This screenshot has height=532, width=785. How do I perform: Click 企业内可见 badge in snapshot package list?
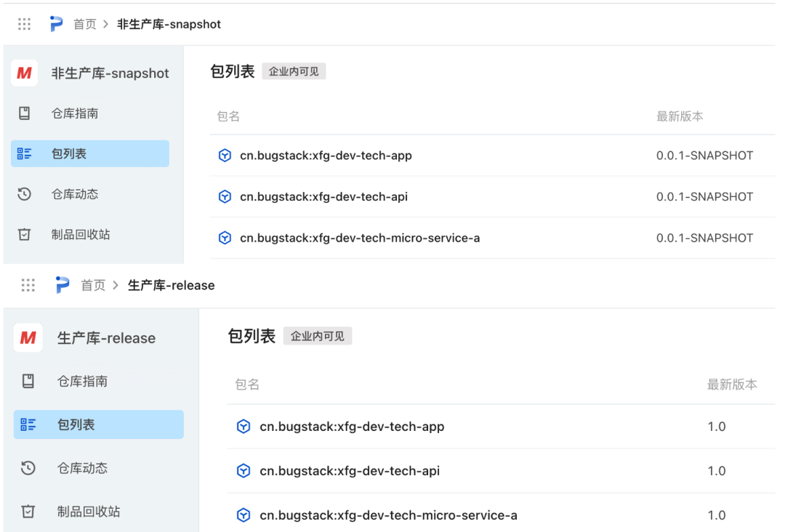(x=294, y=71)
